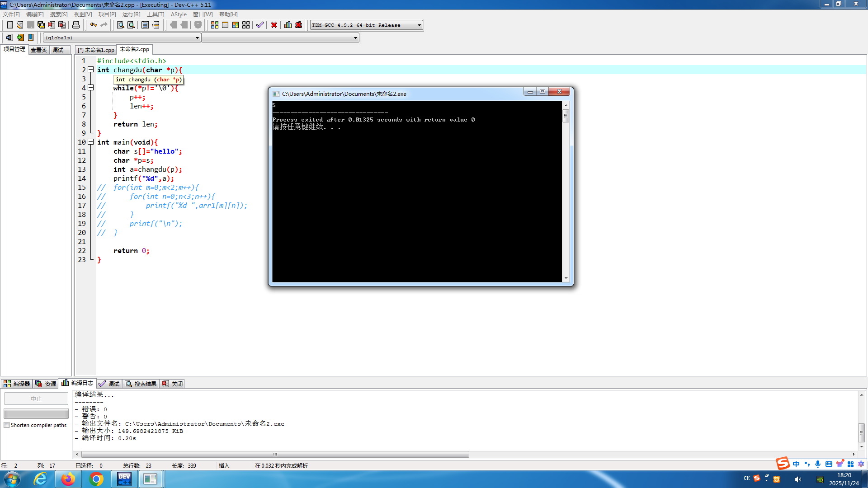The height and width of the screenshot is (488, 868).
Task: Click the New file toolbar icon
Action: [x=9, y=25]
